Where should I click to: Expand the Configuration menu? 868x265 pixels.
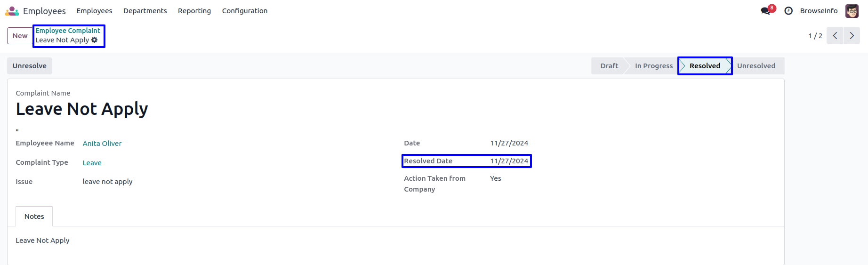pos(245,11)
